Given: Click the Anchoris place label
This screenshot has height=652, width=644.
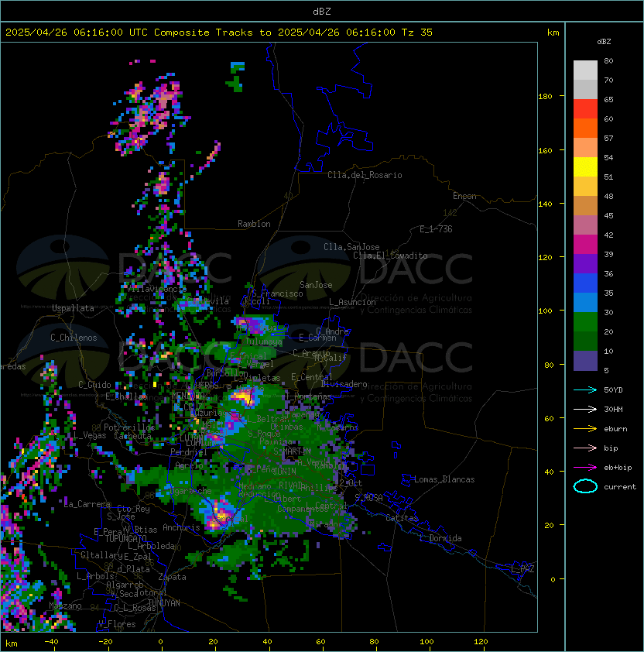Looking at the screenshot, I should (181, 527).
